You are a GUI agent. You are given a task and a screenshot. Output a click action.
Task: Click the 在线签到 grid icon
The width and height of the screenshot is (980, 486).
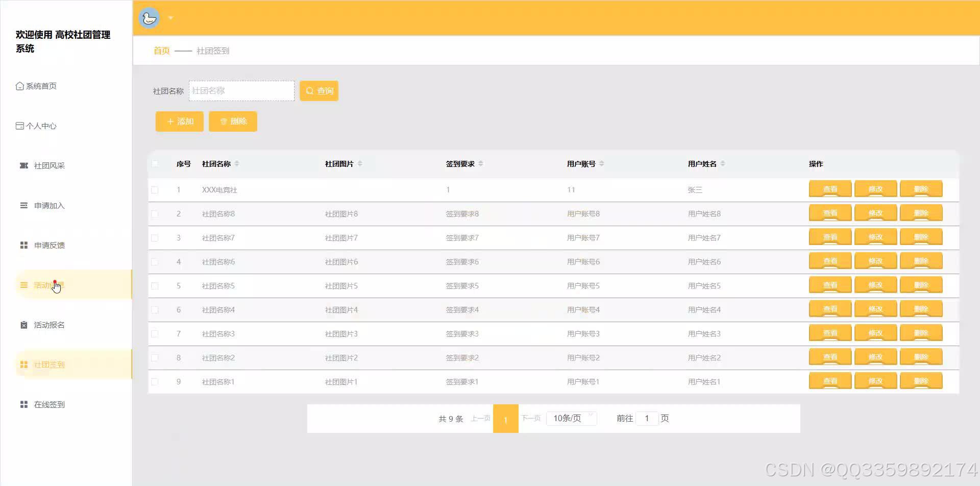(x=23, y=404)
